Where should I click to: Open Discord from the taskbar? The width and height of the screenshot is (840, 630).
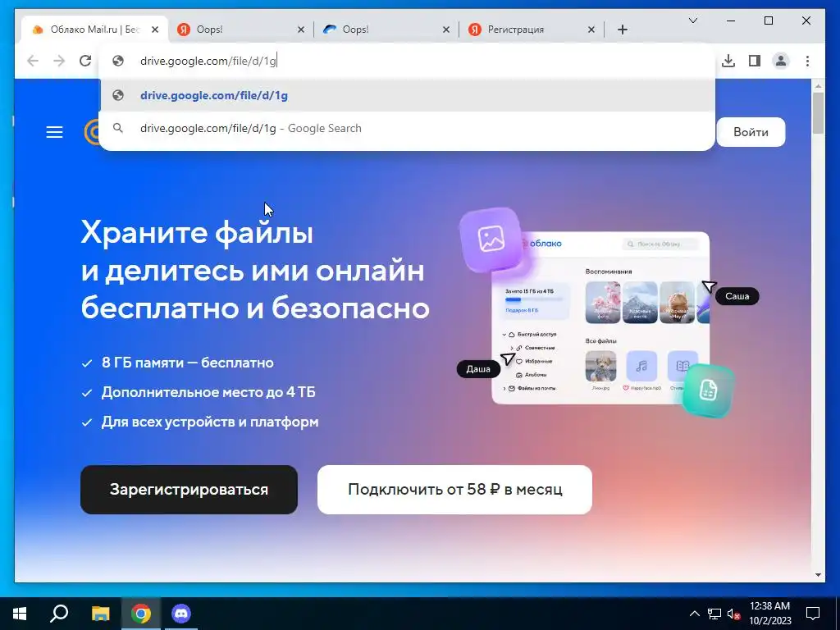click(x=181, y=614)
